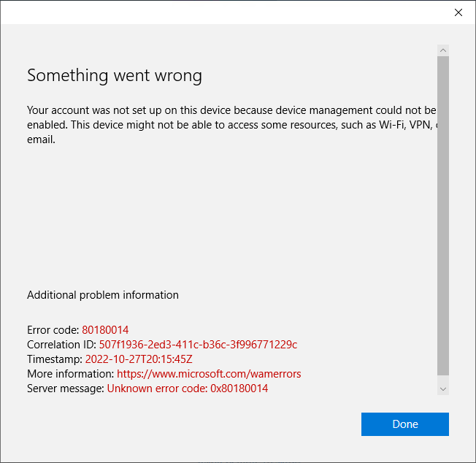This screenshot has width=476, height=463.
Task: Click the scrollbar up arrow
Action: click(x=443, y=50)
